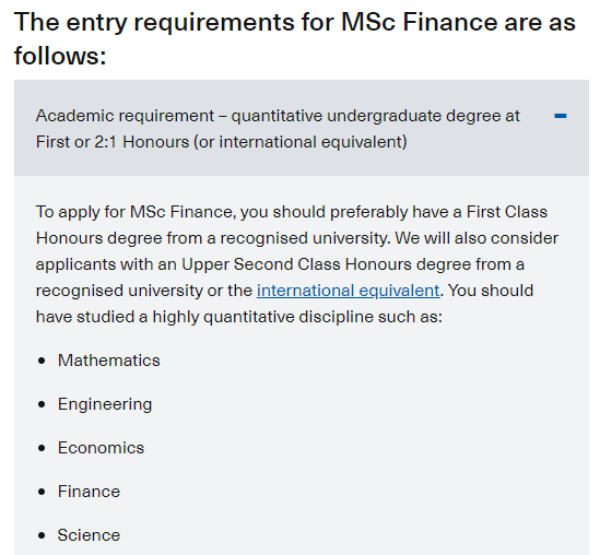
Task: Click the bullet point beside Engineering
Action: 42,405
